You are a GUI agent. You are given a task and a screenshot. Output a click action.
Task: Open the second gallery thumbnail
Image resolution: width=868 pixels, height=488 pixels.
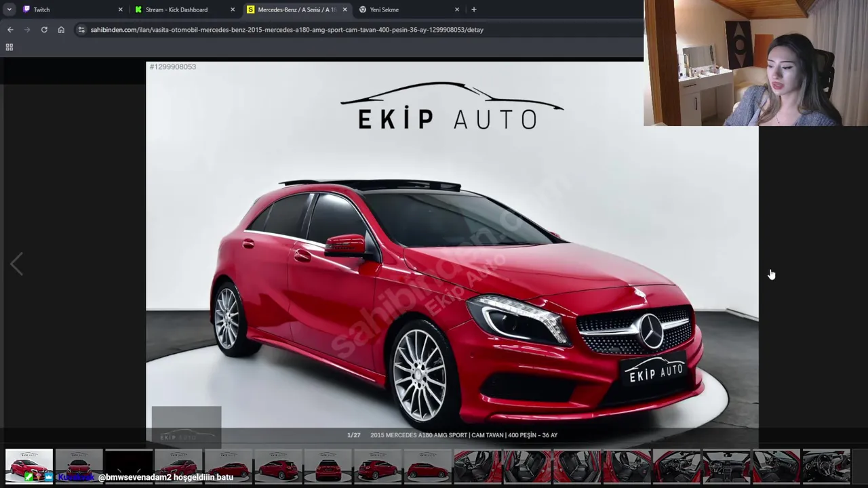click(x=79, y=466)
